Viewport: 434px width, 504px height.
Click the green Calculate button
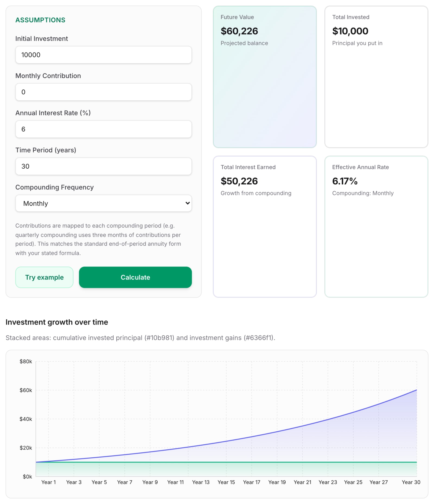pos(135,277)
